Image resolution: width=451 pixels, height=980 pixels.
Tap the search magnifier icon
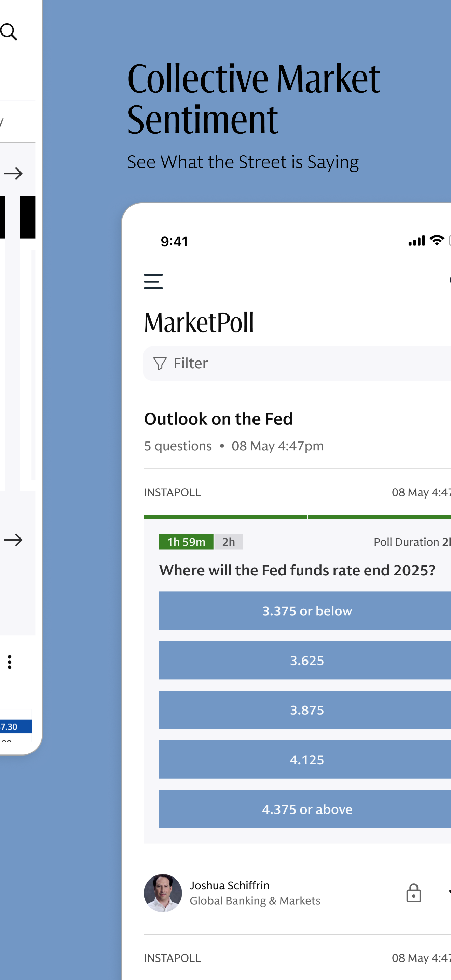coord(9,32)
